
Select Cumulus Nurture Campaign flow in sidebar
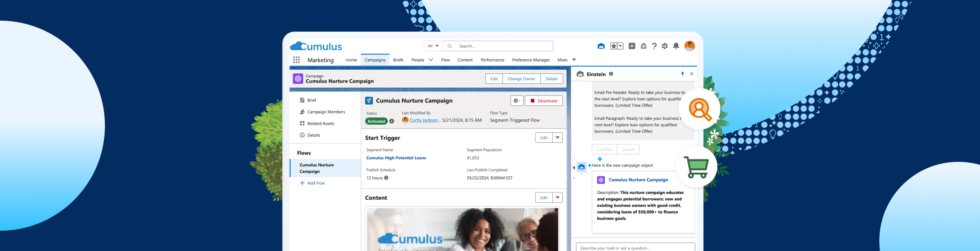point(325,168)
